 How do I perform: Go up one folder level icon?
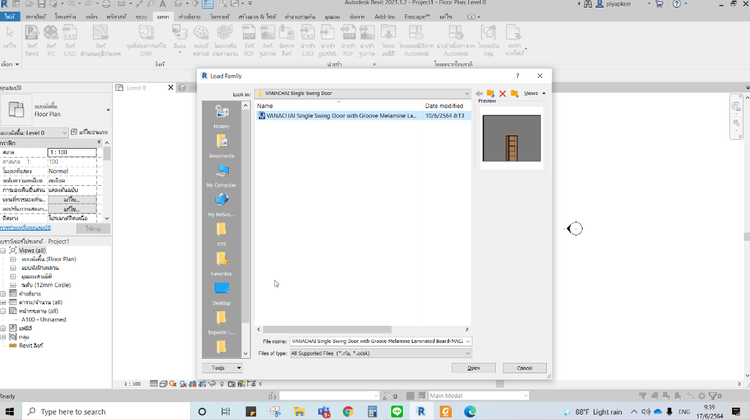click(490, 93)
